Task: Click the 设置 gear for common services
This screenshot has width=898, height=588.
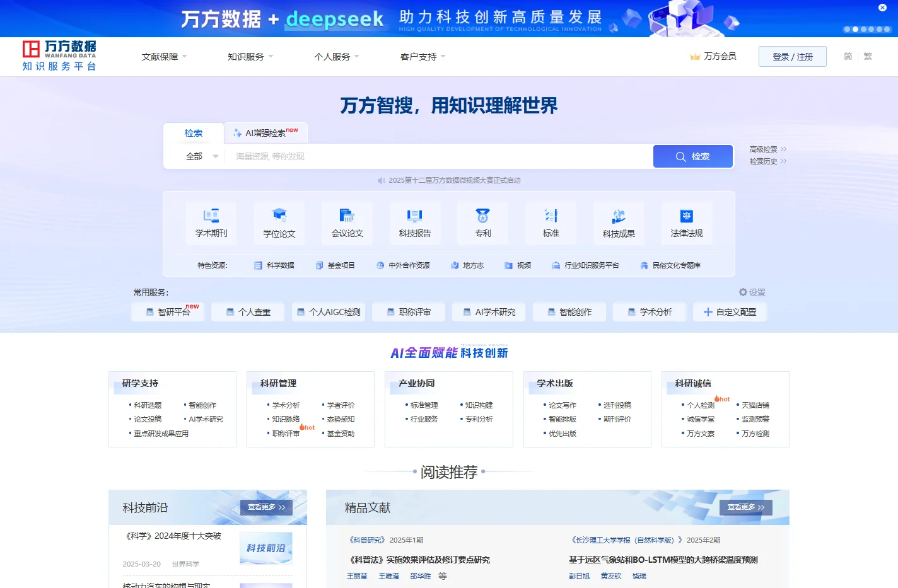Action: coord(752,292)
